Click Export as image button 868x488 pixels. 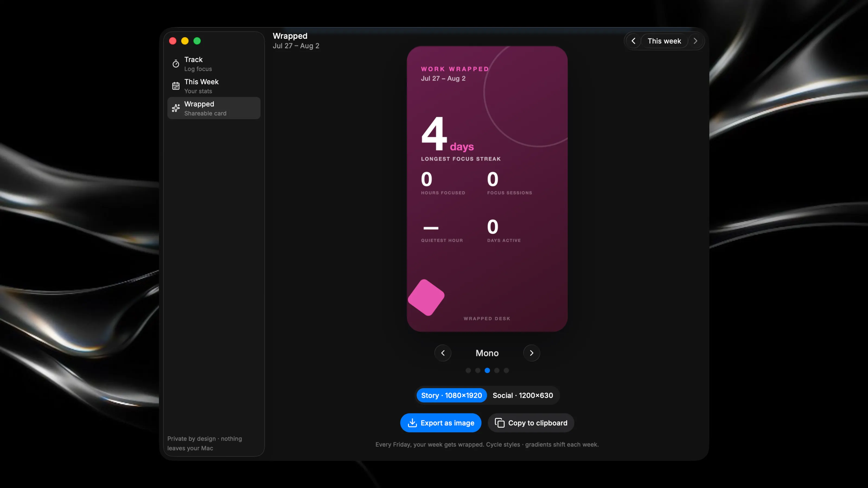point(441,423)
